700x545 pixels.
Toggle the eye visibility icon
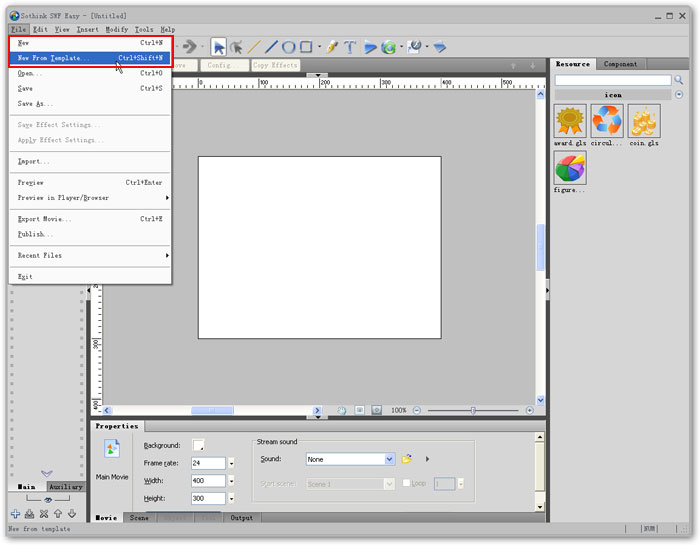pos(48,499)
